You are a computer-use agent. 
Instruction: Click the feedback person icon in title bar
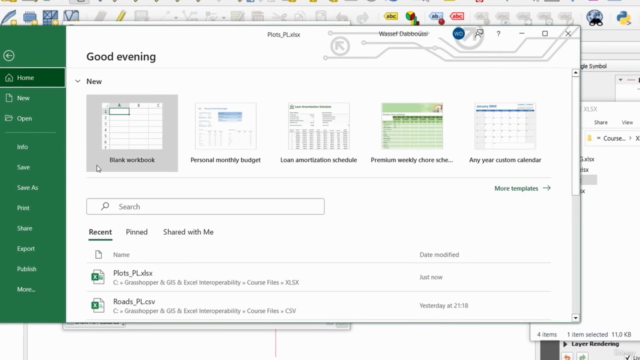click(x=479, y=34)
